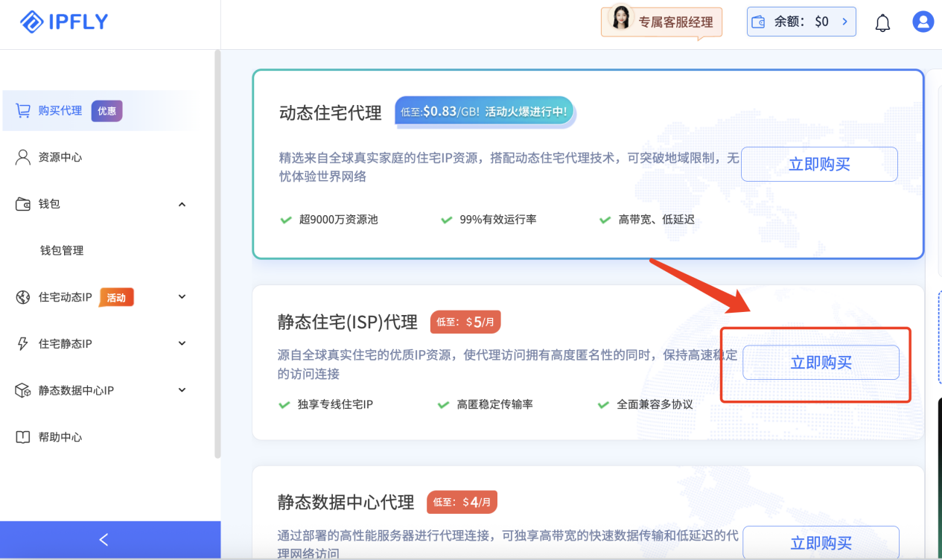Open the 专属客服经理 contact badge
The image size is (942, 560).
[661, 22]
